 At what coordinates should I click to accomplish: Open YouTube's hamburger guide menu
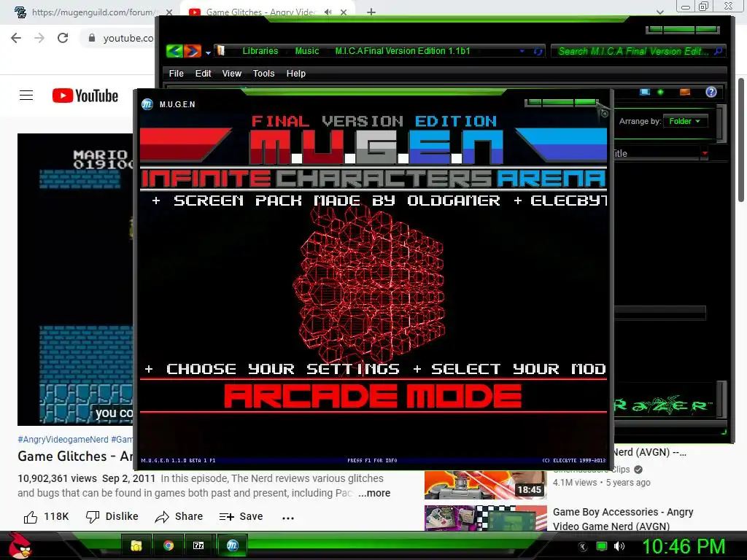pos(26,96)
